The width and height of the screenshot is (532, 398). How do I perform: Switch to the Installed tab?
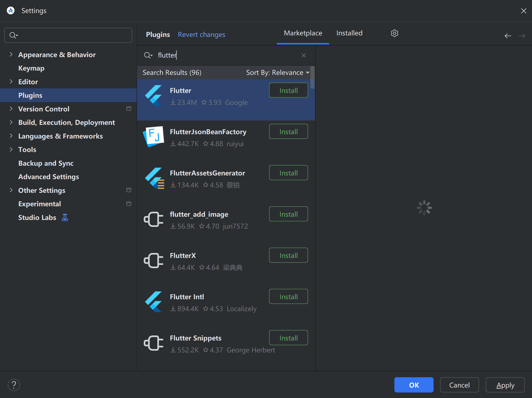349,33
